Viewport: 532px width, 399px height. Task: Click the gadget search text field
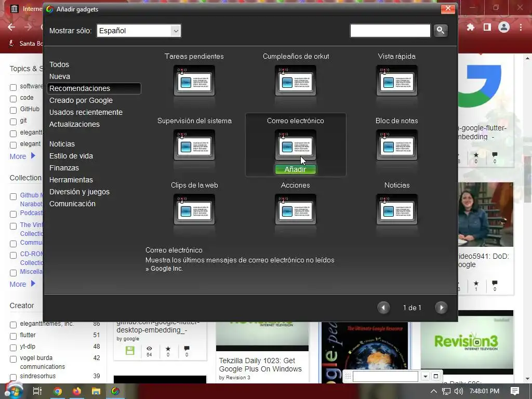tap(390, 31)
